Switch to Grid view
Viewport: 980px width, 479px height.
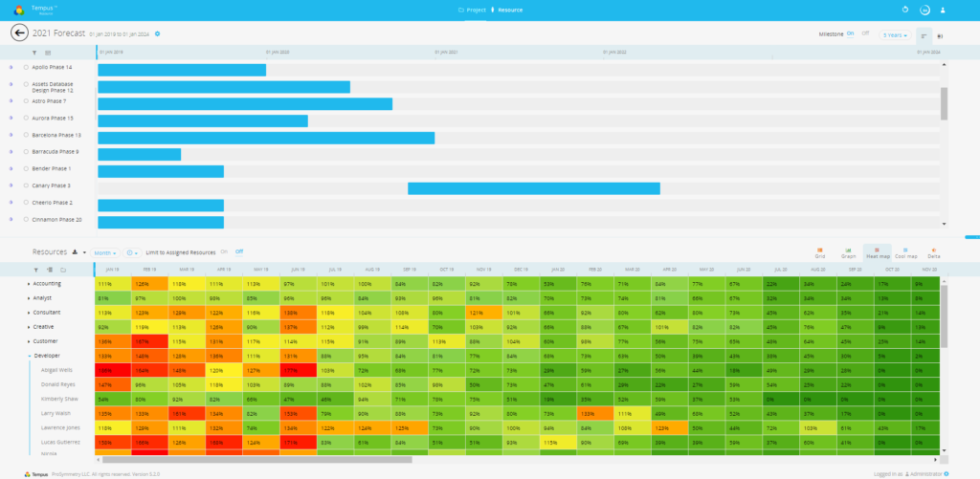[x=820, y=253]
